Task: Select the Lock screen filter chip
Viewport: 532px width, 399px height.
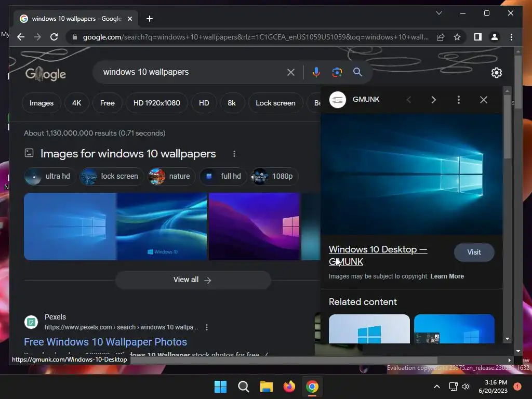Action: coord(275,103)
